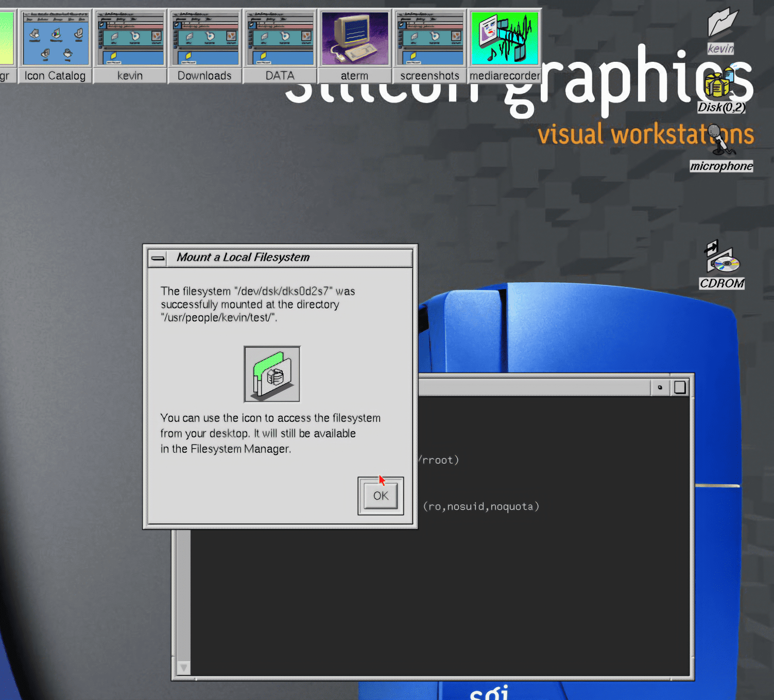
Task: Click OK in the Mount a Local Filesystem dialog
Action: pyautogui.click(x=381, y=496)
